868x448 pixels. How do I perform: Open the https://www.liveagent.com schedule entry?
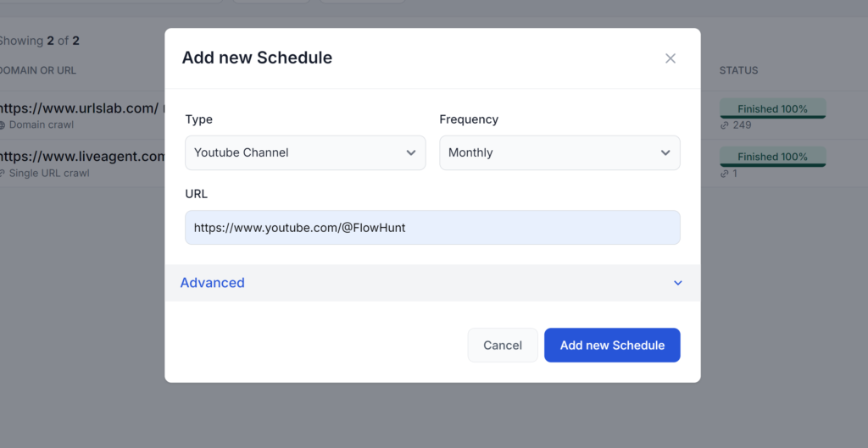[82, 157]
